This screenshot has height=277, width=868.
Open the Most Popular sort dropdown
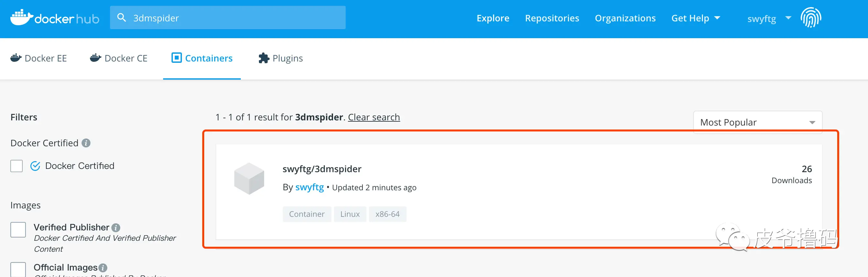click(757, 122)
